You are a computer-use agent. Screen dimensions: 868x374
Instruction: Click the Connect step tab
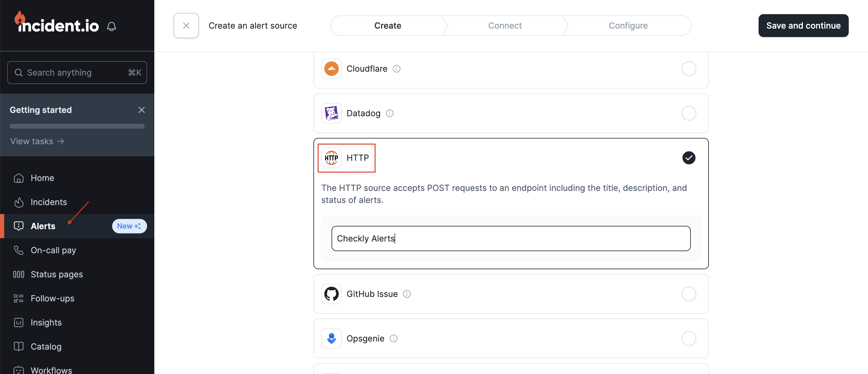504,26
